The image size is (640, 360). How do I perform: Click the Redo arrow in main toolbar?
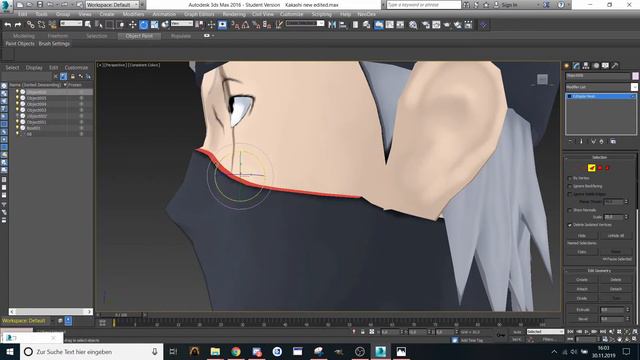[x=18, y=25]
